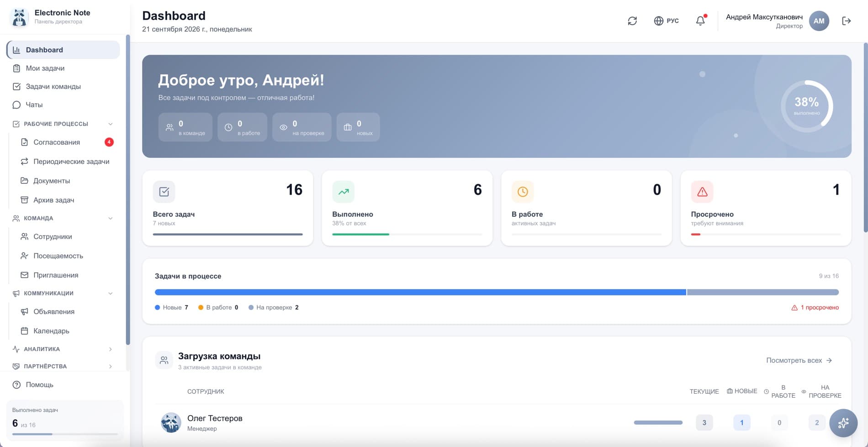868x447 pixels.
Task: Click the clock icon on В работе card
Action: [x=523, y=192]
